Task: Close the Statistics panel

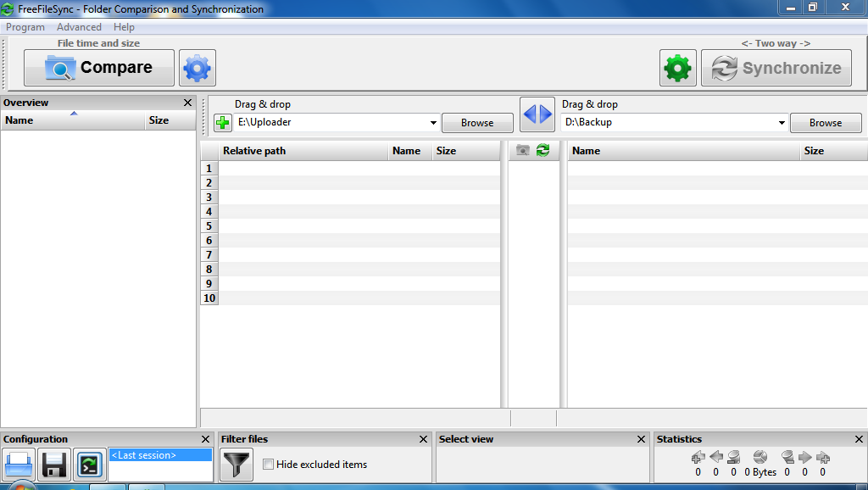Action: [860, 439]
